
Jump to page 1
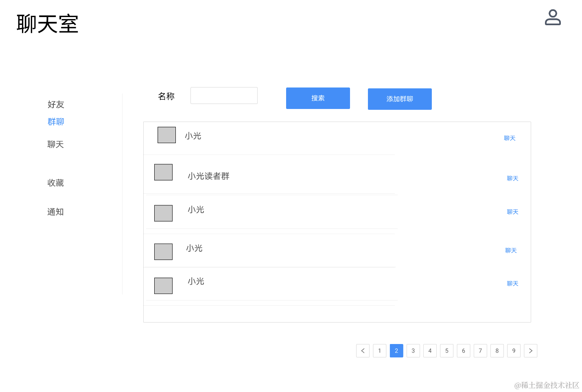pos(379,351)
